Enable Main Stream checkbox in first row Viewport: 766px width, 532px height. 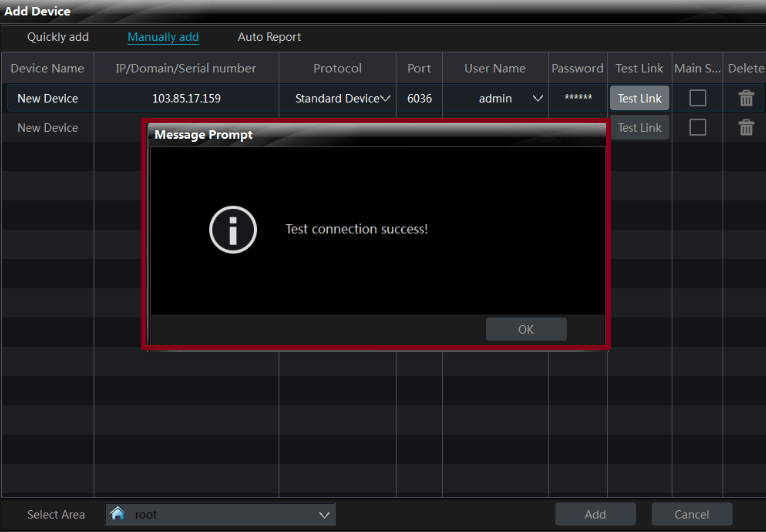point(698,98)
